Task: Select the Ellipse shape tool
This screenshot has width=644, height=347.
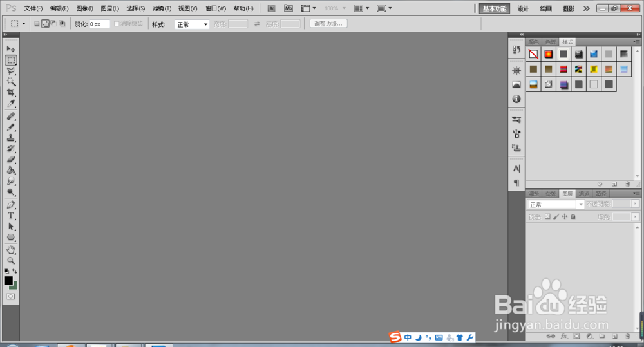Action: (x=11, y=238)
